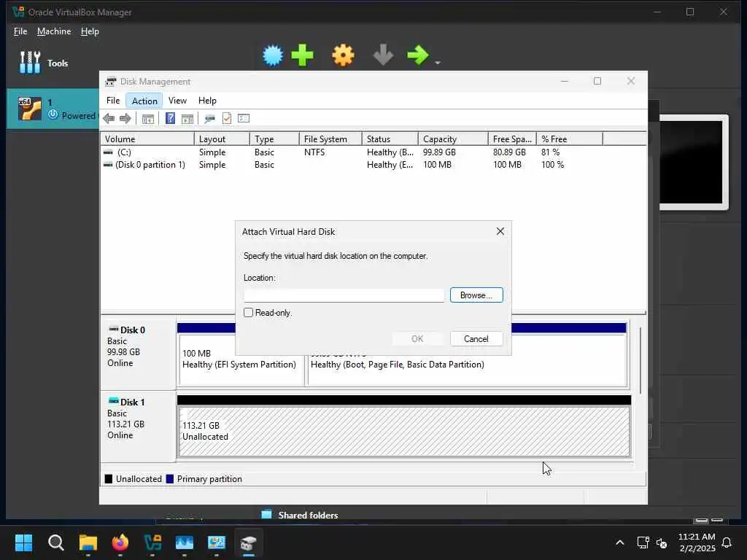Close the Attach Virtual Hard Disk dialog
Viewport: 747px width, 560px height.
tap(500, 231)
